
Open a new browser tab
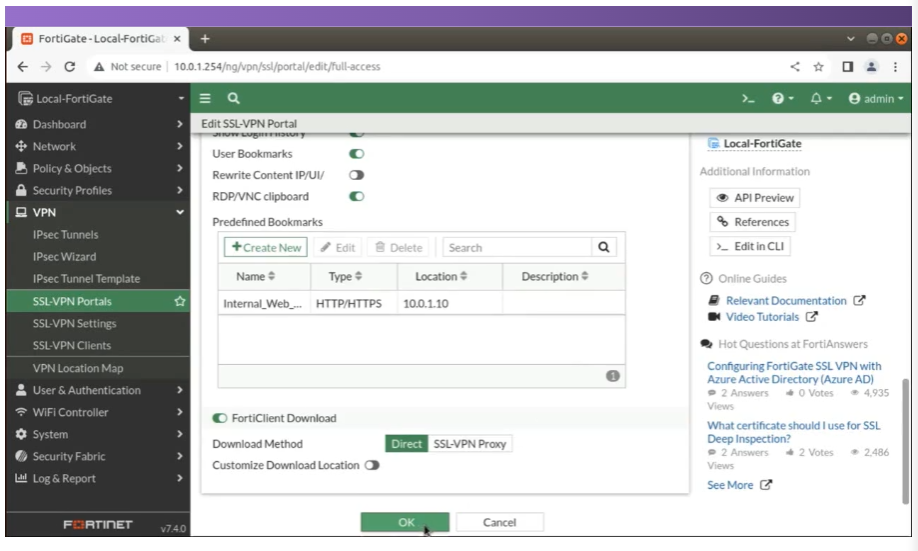tap(204, 39)
